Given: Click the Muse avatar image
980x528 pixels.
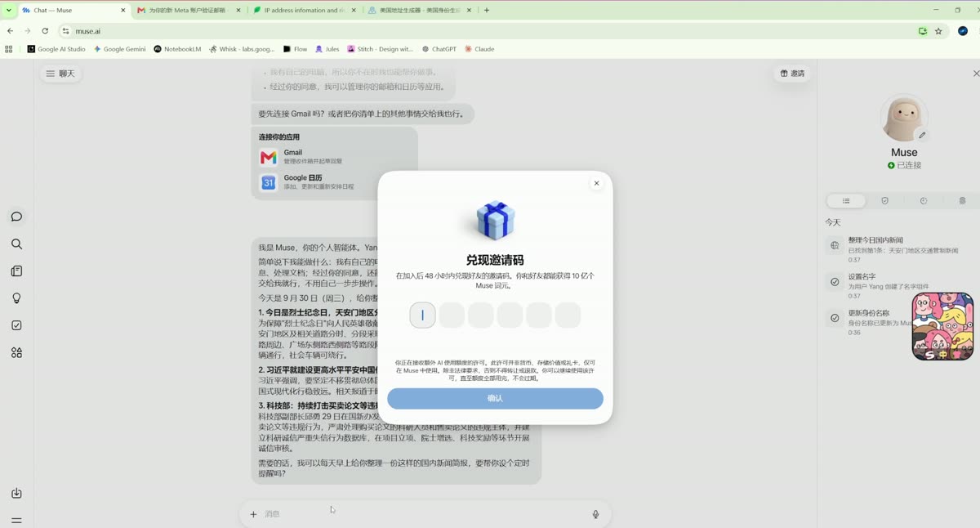Looking at the screenshot, I should point(904,118).
